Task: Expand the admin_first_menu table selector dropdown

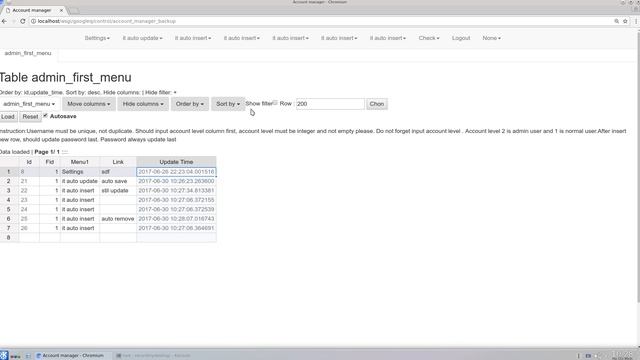Action: click(x=29, y=104)
